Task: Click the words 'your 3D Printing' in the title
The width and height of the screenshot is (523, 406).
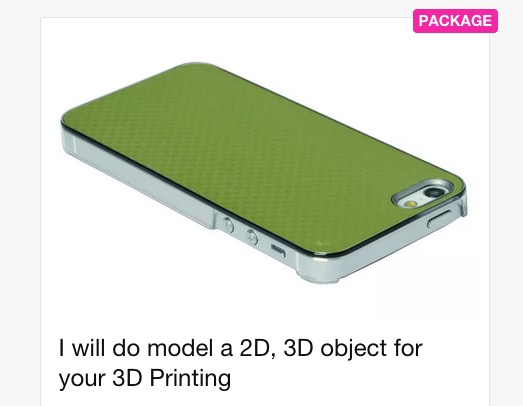Action: pos(145,378)
